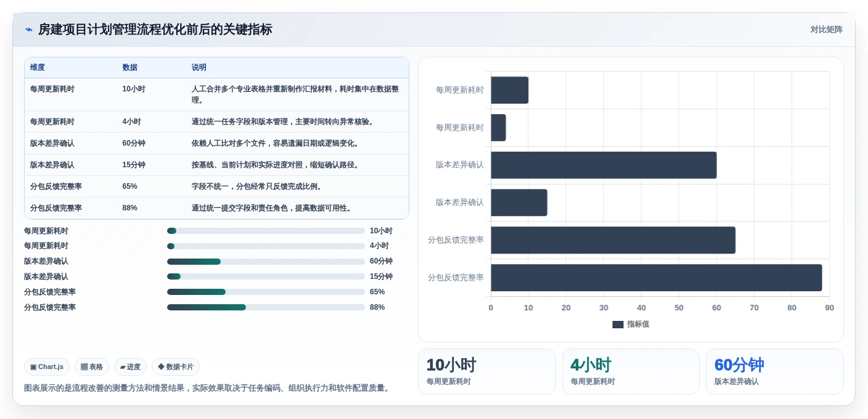Click the chart bar ending at value 15
This screenshot has width=868, height=419.
click(519, 202)
